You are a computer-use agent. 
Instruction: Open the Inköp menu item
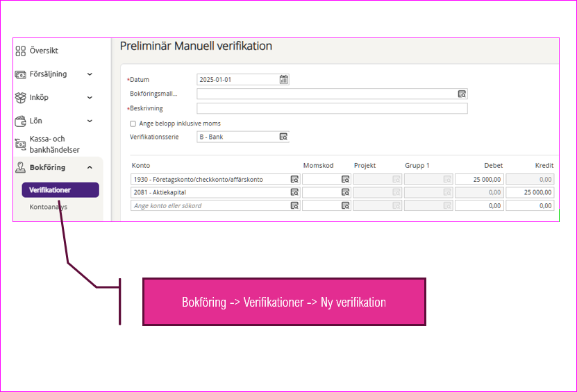click(39, 97)
